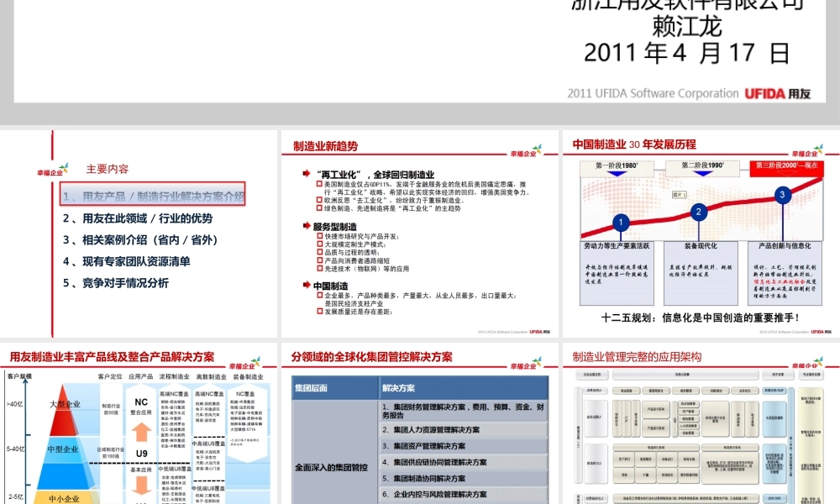The height and width of the screenshot is (504, 840).
Task: Click the 主要内容 heading
Action: 108,169
